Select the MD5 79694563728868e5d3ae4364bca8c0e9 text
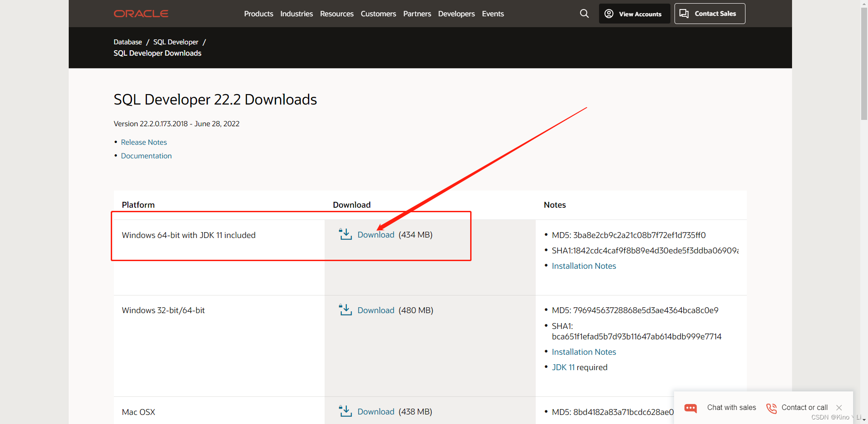868x424 pixels. point(635,310)
